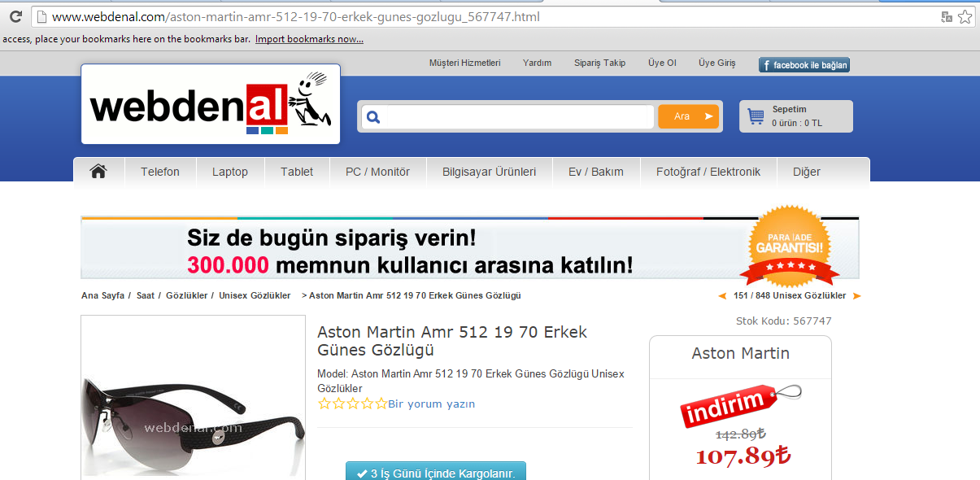Open the Telefon category

pyautogui.click(x=160, y=172)
